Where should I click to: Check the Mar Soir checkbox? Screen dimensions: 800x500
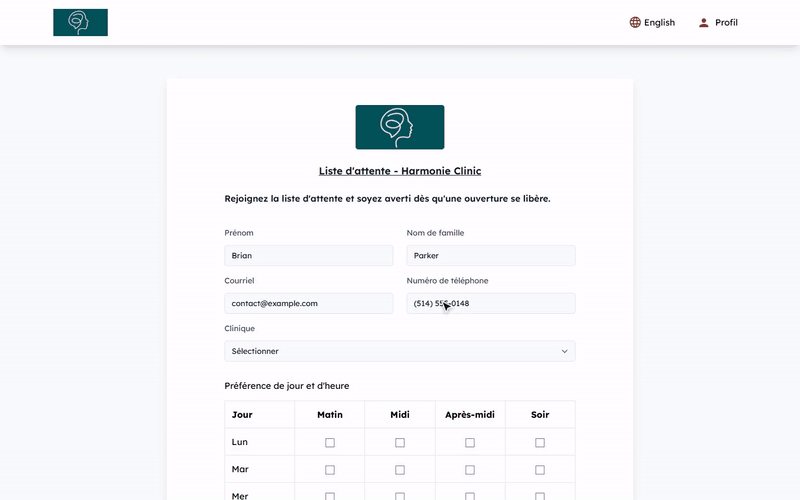[540, 470]
